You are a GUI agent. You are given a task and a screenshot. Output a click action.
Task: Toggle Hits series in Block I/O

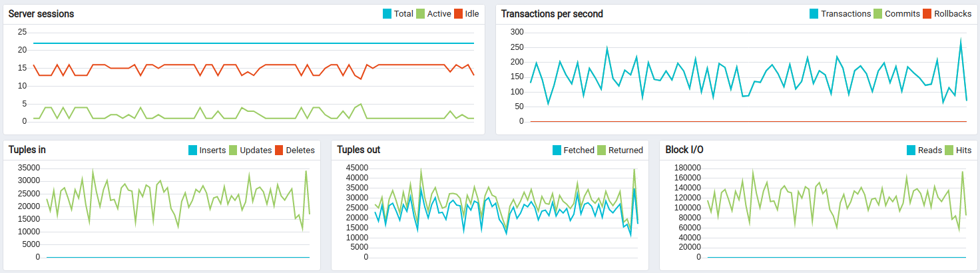[963, 150]
